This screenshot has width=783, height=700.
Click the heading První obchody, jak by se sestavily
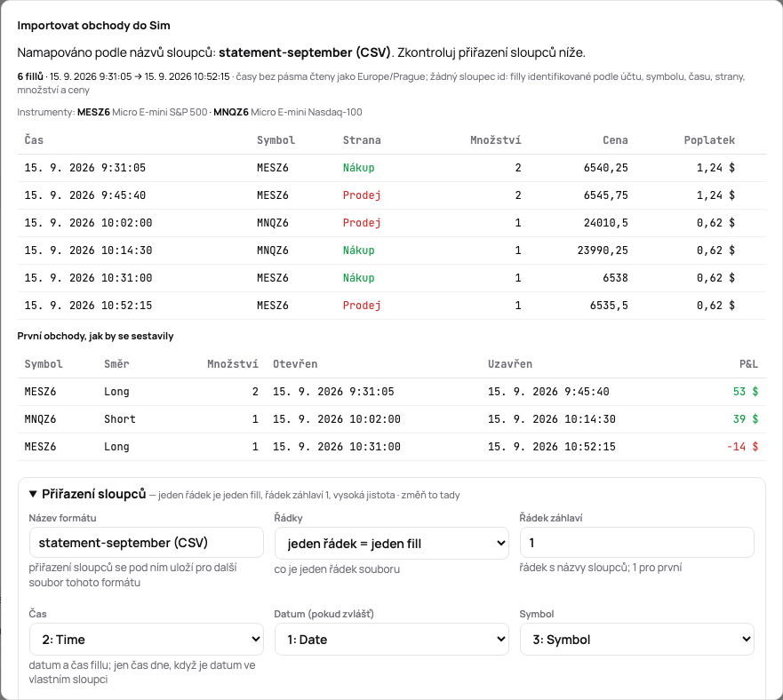[95, 336]
